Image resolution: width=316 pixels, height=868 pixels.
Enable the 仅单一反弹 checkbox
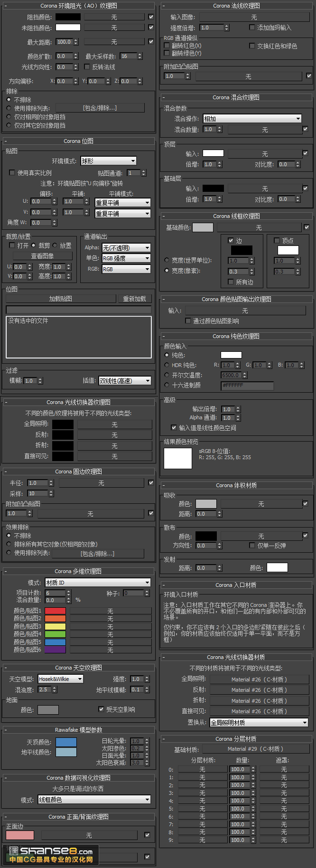tap(252, 546)
